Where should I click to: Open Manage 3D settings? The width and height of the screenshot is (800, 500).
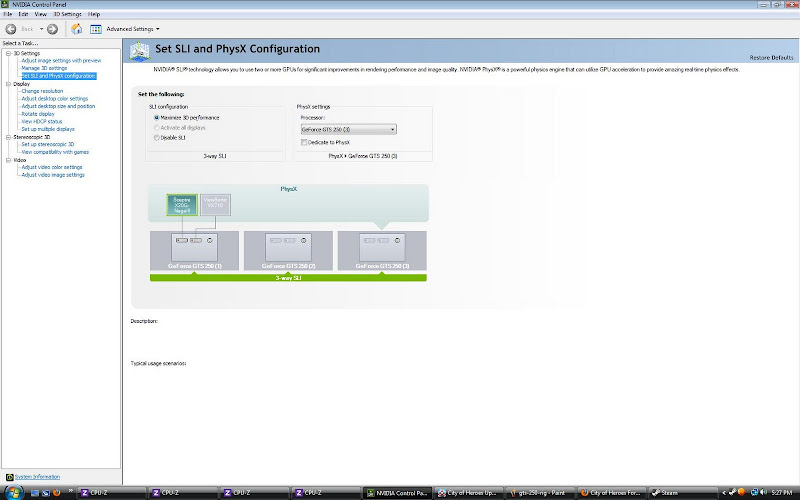(x=44, y=68)
